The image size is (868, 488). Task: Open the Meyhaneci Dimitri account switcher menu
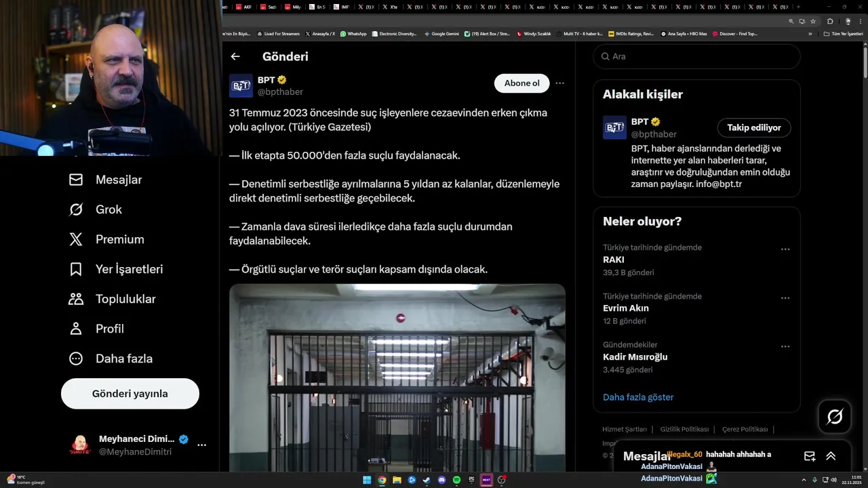click(201, 445)
